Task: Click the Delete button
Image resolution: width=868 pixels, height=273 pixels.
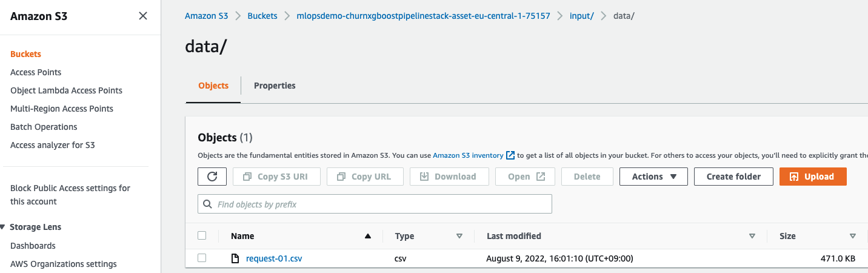Action: 587,177
